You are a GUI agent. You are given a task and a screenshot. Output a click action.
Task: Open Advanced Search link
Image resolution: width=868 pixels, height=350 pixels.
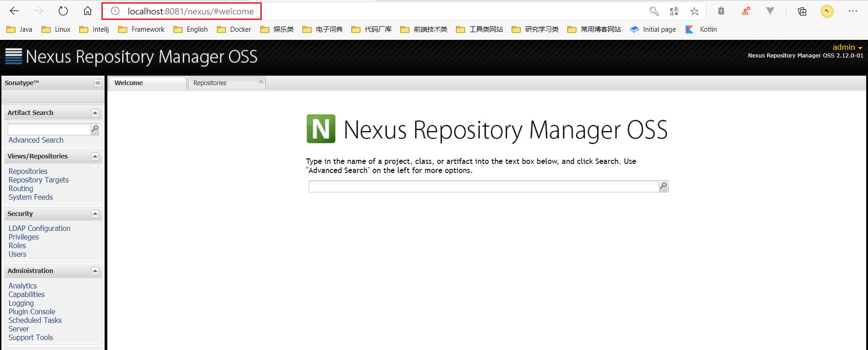coord(36,140)
